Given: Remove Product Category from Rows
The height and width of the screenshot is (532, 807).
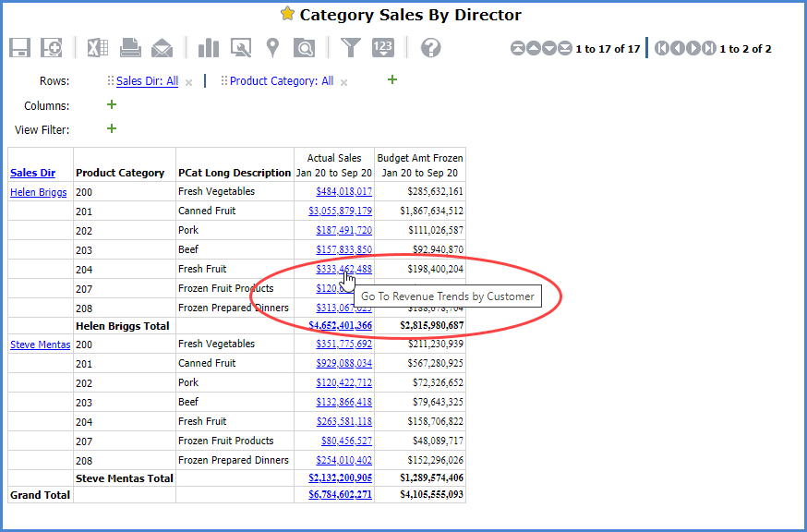Looking at the screenshot, I should (343, 82).
